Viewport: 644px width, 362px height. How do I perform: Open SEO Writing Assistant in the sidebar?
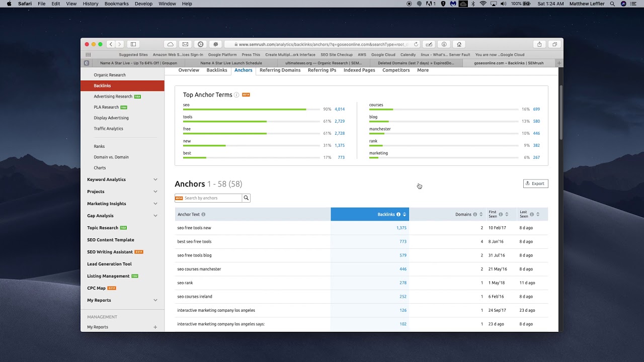[110, 252]
